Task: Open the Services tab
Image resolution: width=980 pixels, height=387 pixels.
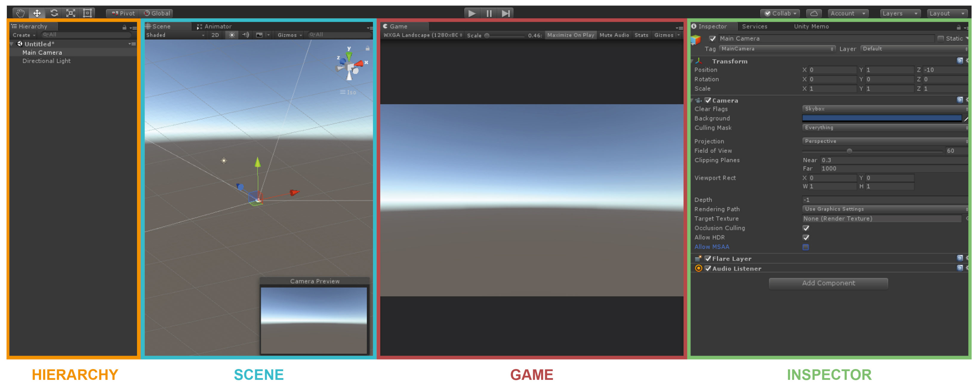Action: 754,26
